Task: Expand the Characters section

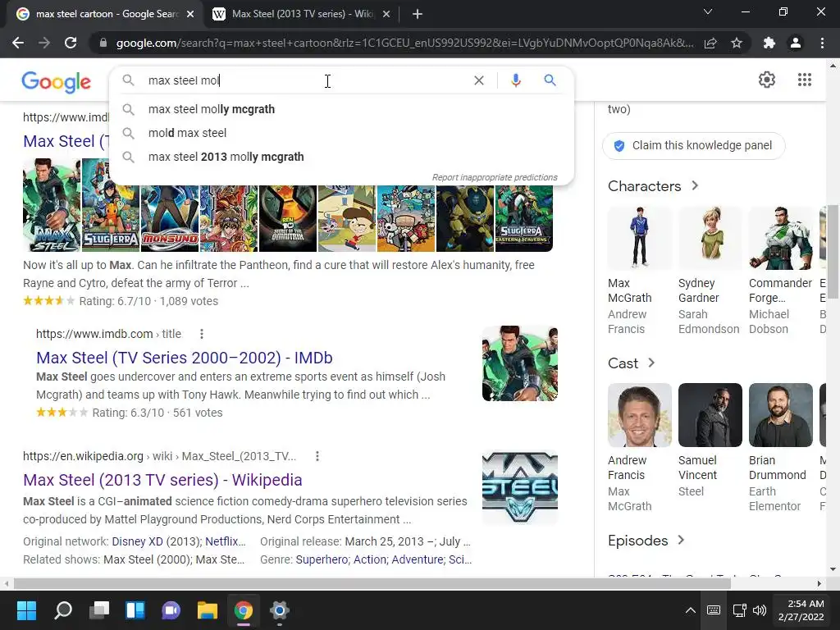Action: pos(653,186)
